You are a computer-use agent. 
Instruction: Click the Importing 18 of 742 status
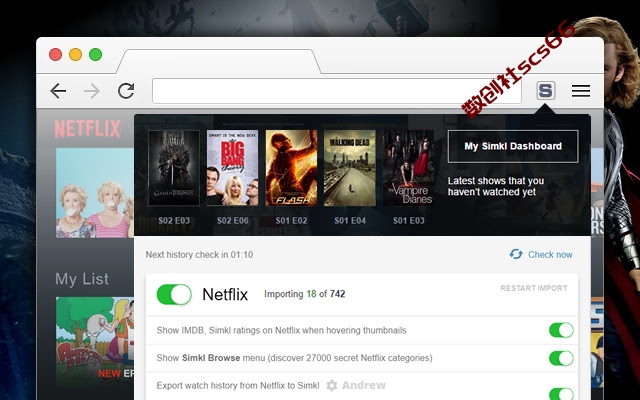pos(304,294)
